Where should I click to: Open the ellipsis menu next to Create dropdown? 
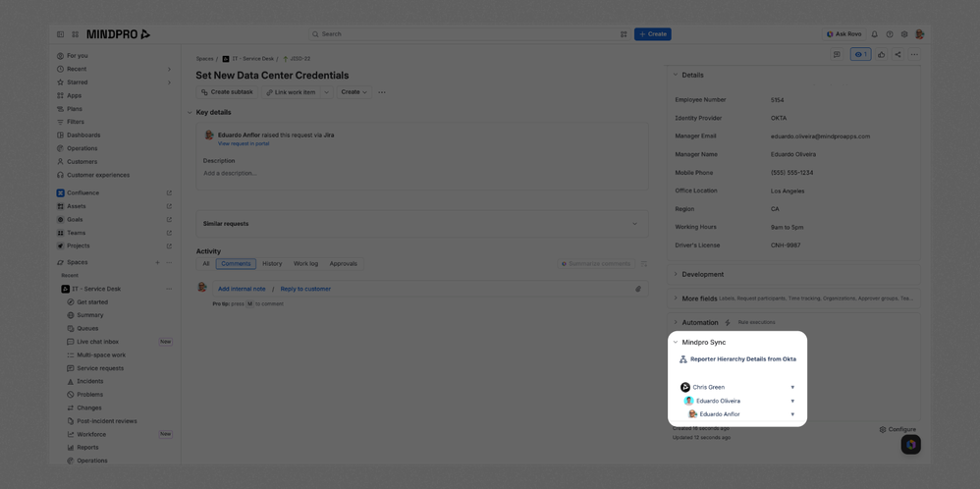point(382,92)
